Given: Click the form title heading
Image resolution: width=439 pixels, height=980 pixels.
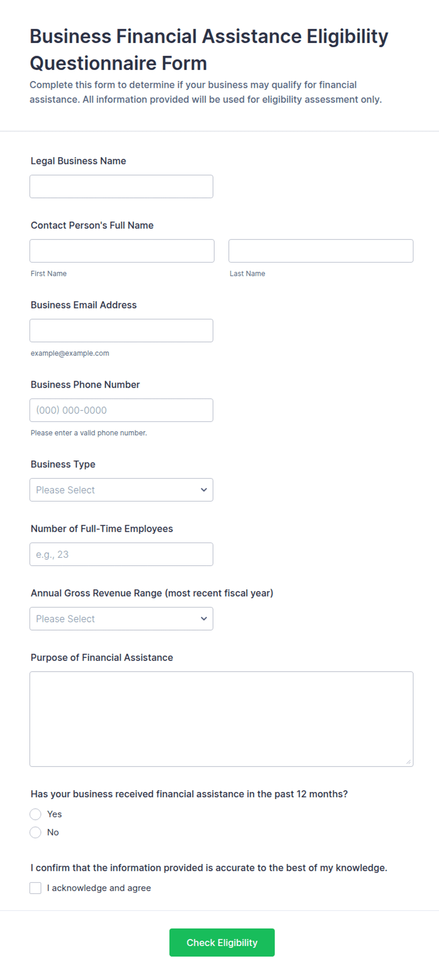Looking at the screenshot, I should 209,50.
